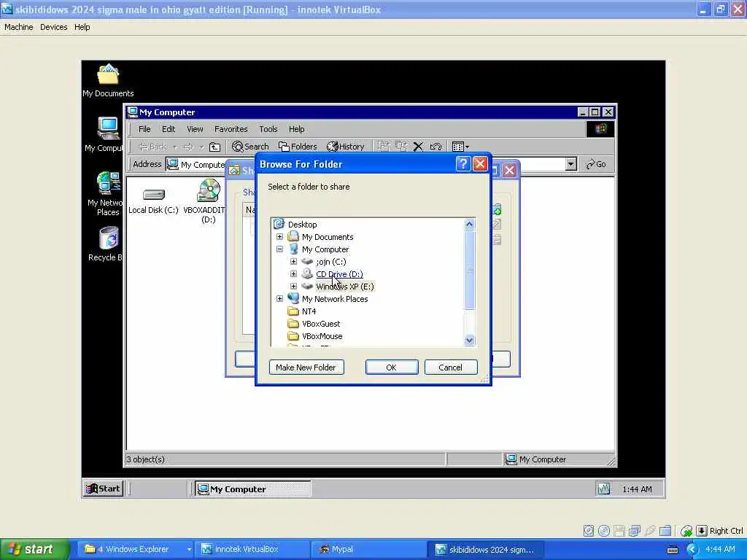The image size is (747, 560).
Task: Open the VirtualBox Help menu
Action: (82, 27)
